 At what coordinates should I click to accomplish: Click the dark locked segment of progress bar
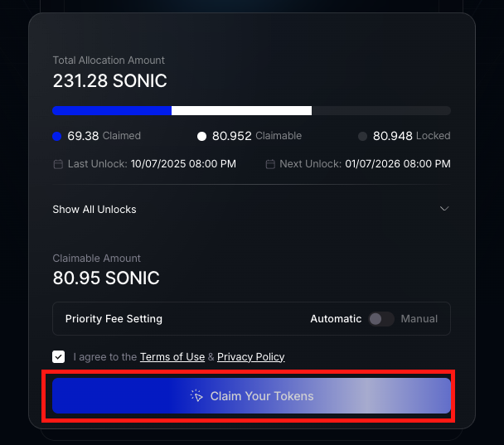(381, 110)
